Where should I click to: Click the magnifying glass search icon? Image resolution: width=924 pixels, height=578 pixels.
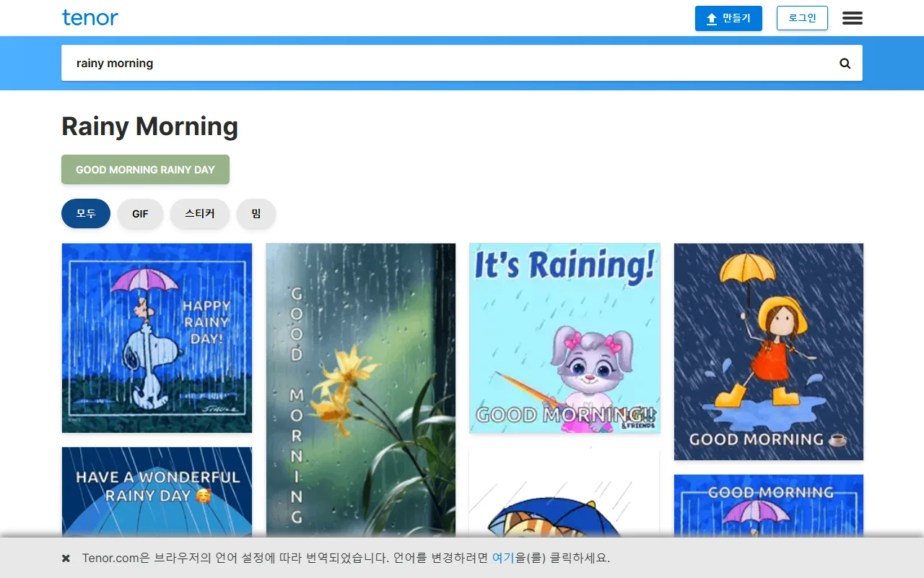pyautogui.click(x=845, y=63)
